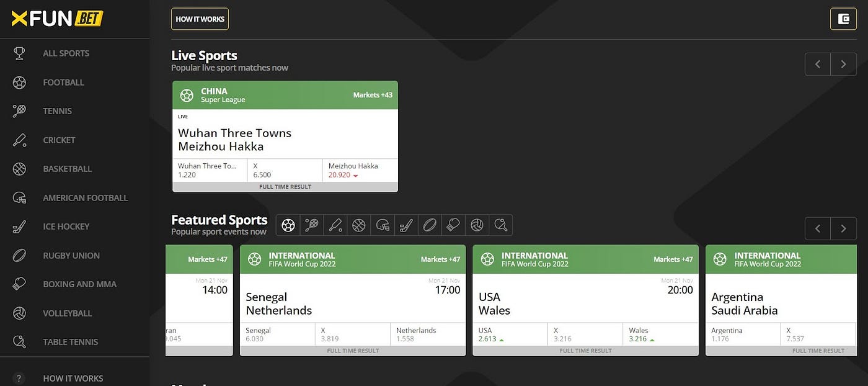Open the Cricket category
The image size is (868, 386).
click(59, 140)
